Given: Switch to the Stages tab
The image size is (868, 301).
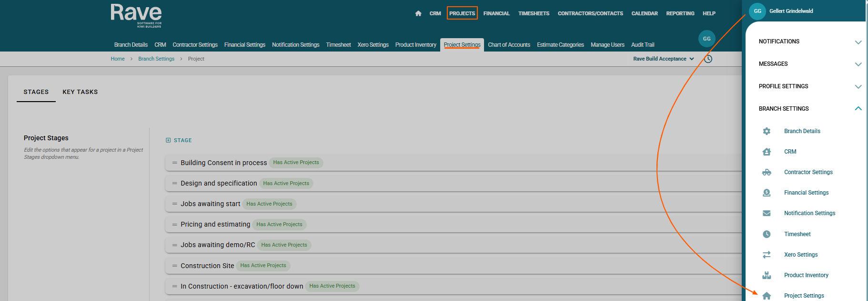Looking at the screenshot, I should point(36,92).
